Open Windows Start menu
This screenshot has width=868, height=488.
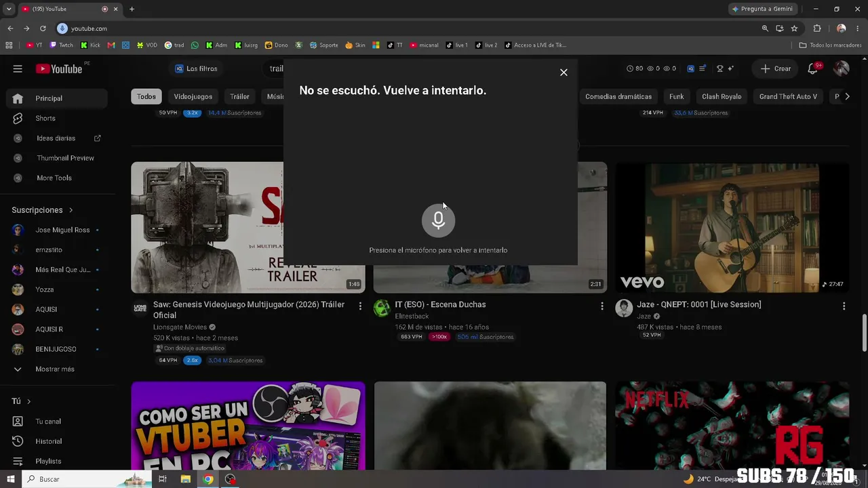coord(11,479)
